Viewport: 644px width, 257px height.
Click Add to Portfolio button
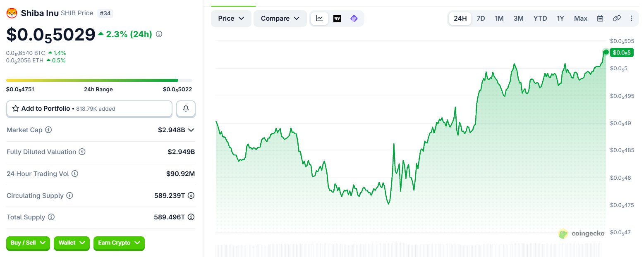point(89,109)
